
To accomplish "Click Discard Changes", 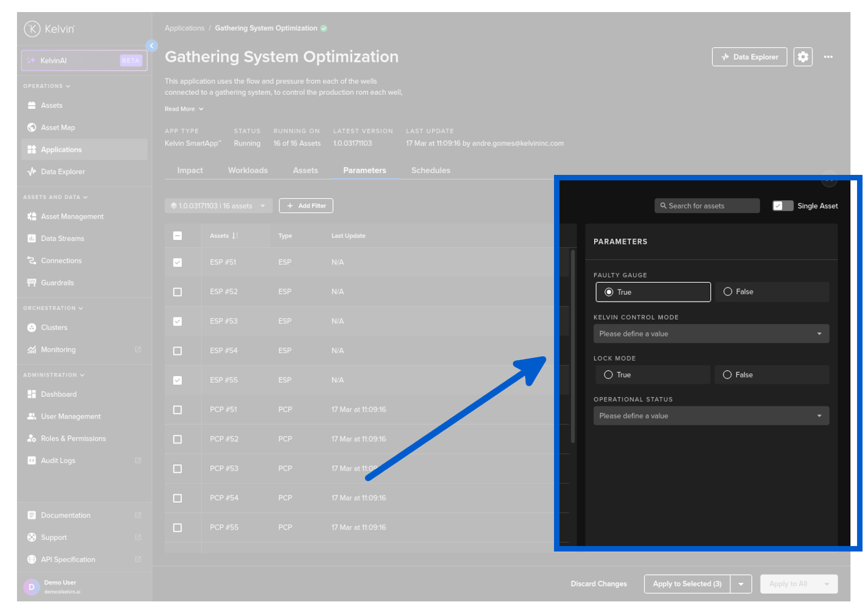I will (598, 584).
